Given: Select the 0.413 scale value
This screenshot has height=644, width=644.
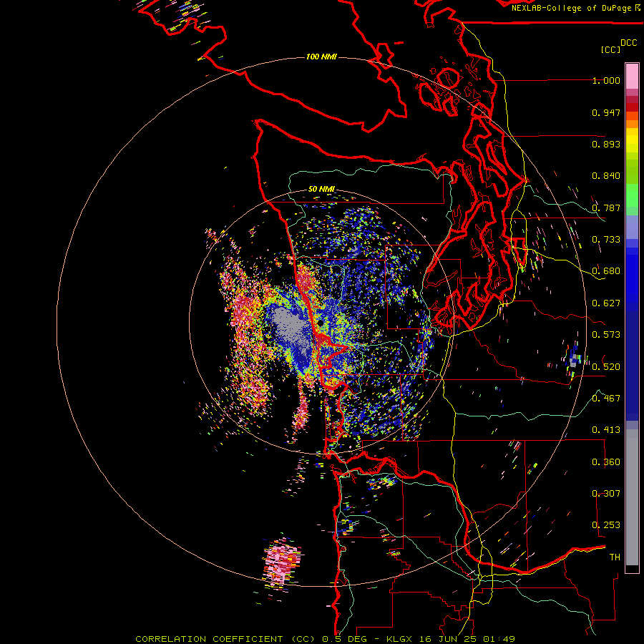Looking at the screenshot, I should (606, 430).
